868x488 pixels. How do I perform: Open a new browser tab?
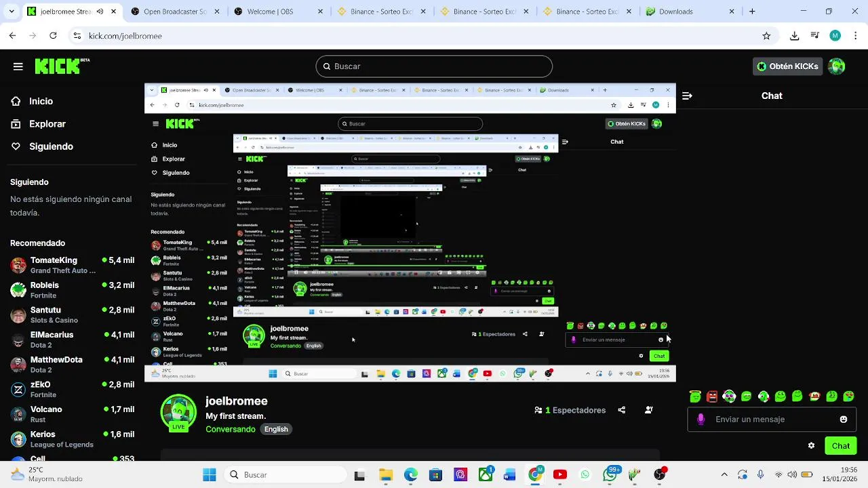pyautogui.click(x=752, y=12)
